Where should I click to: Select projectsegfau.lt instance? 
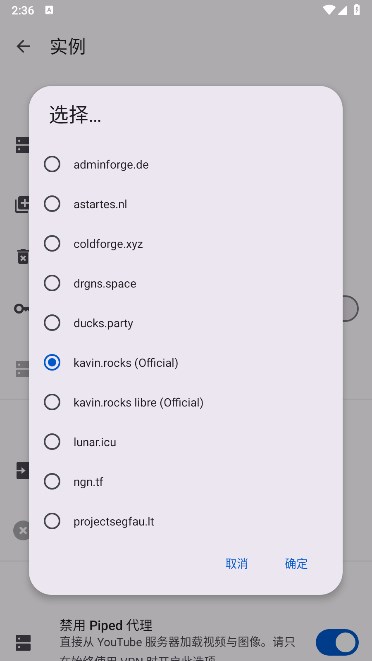[186, 521]
